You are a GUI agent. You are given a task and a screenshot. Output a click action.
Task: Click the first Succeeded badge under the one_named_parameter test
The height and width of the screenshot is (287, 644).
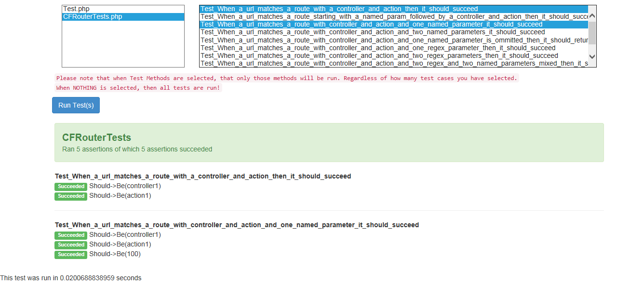click(70, 235)
